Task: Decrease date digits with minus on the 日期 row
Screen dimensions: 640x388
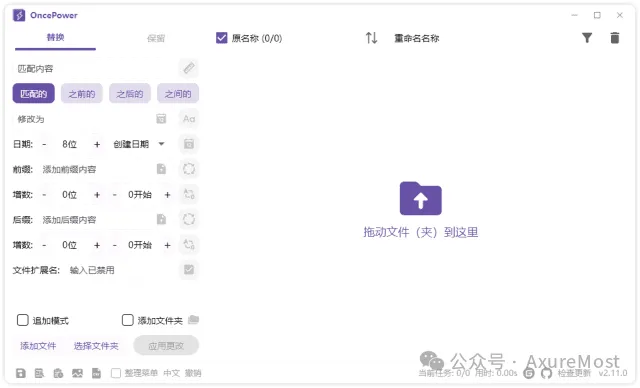Action: coord(44,144)
